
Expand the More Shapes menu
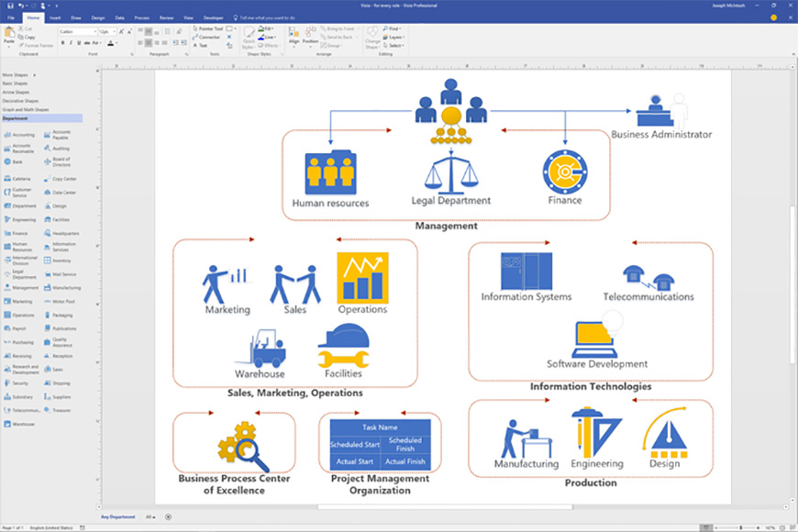point(20,74)
